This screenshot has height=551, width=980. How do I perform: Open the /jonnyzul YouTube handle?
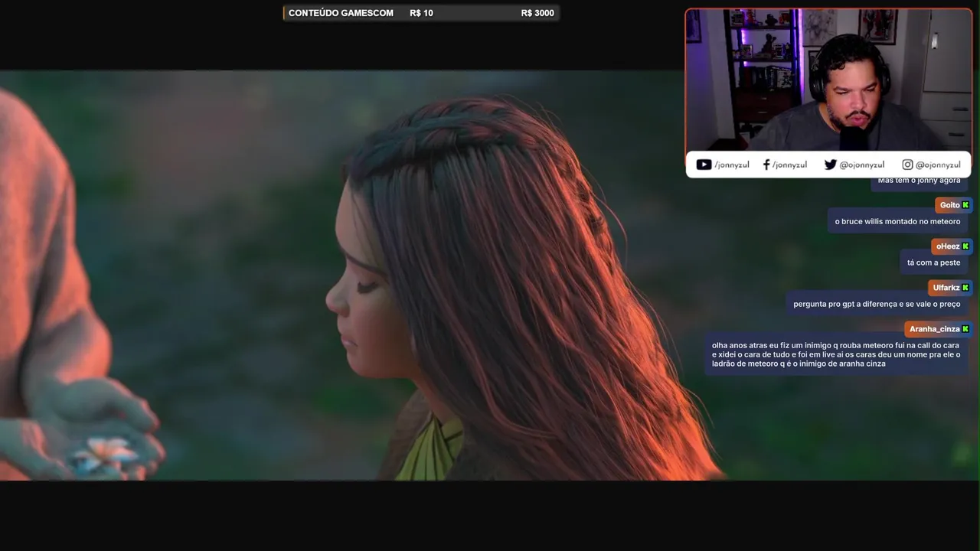(x=731, y=165)
